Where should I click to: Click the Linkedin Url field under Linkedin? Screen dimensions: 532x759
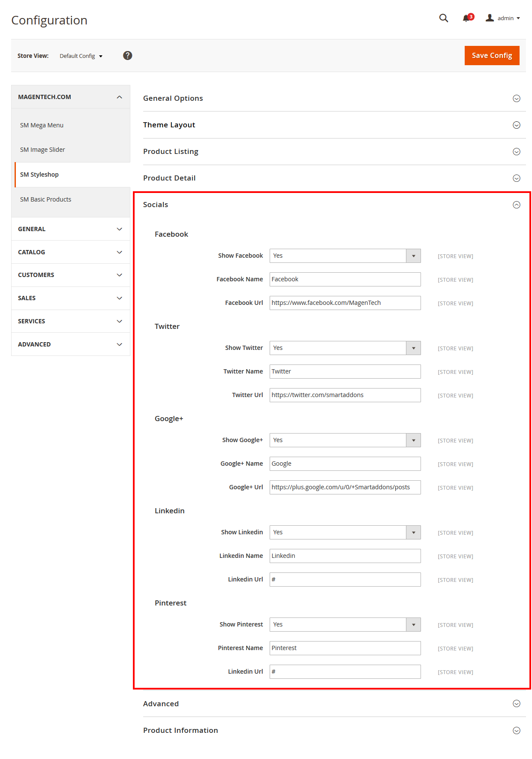345,580
